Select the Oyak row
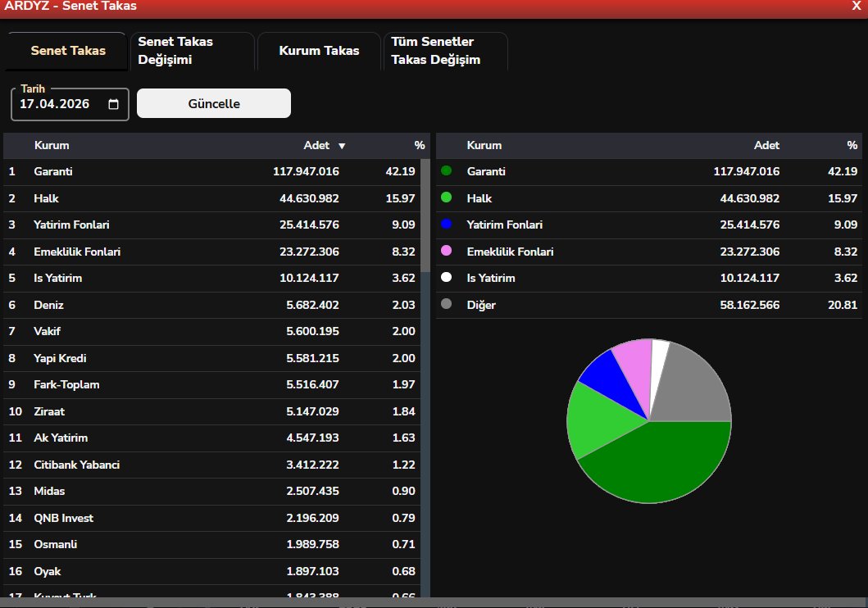The width and height of the screenshot is (868, 608). point(211,571)
